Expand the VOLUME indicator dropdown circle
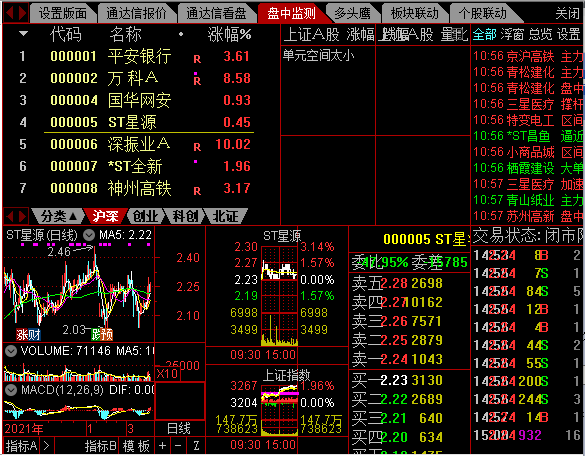This screenshot has height=456, width=585. (11, 351)
